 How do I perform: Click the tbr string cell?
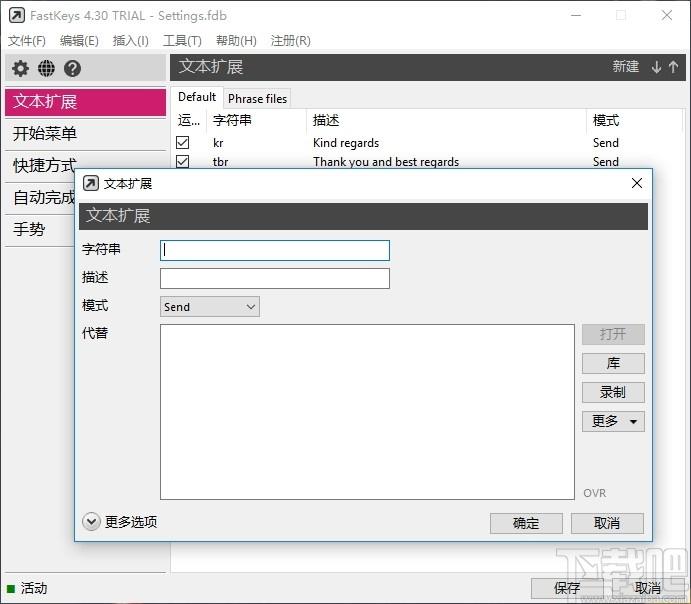(x=220, y=162)
